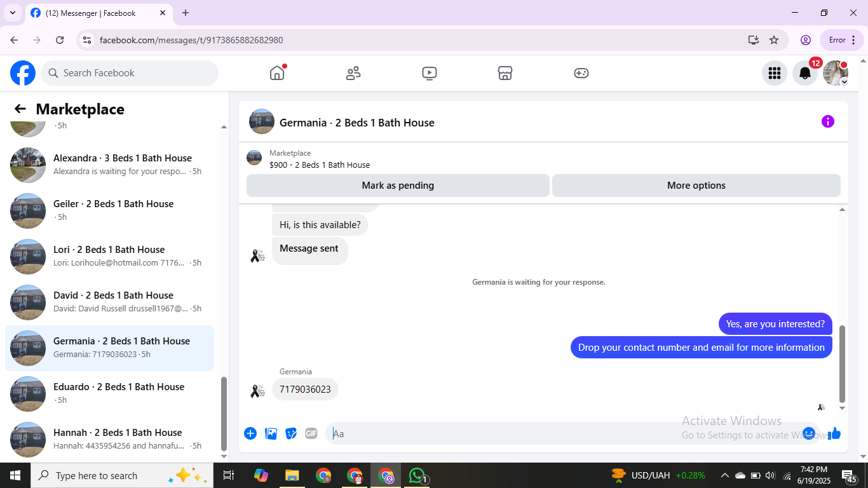Open the emoji picker in message box

809,433
